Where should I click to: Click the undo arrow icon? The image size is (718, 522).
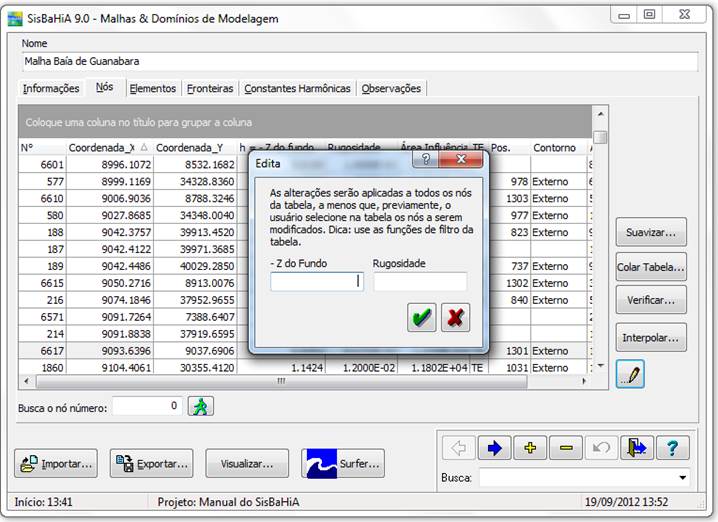pyautogui.click(x=601, y=447)
